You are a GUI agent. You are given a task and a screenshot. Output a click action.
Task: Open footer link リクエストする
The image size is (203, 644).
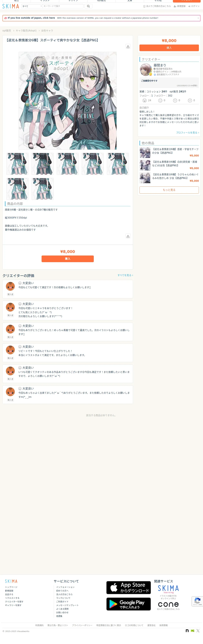12,598
